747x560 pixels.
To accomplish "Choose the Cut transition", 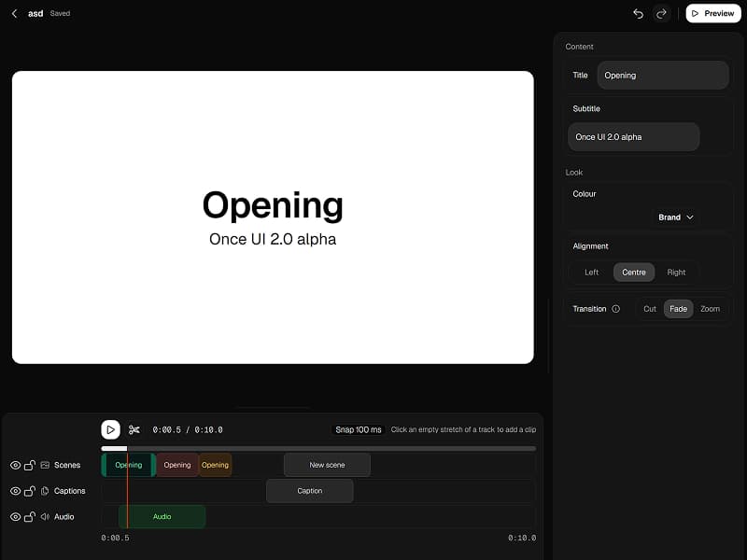I will (x=649, y=309).
